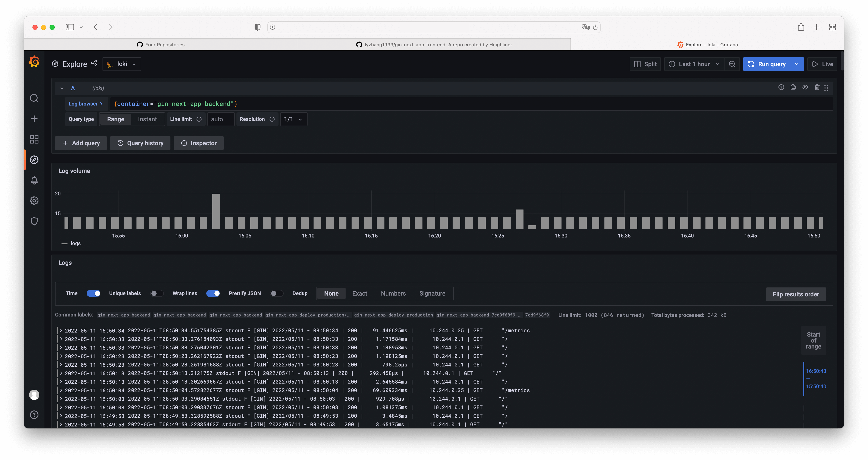
Task: Open the Last 1 hour time picker
Action: (x=694, y=64)
